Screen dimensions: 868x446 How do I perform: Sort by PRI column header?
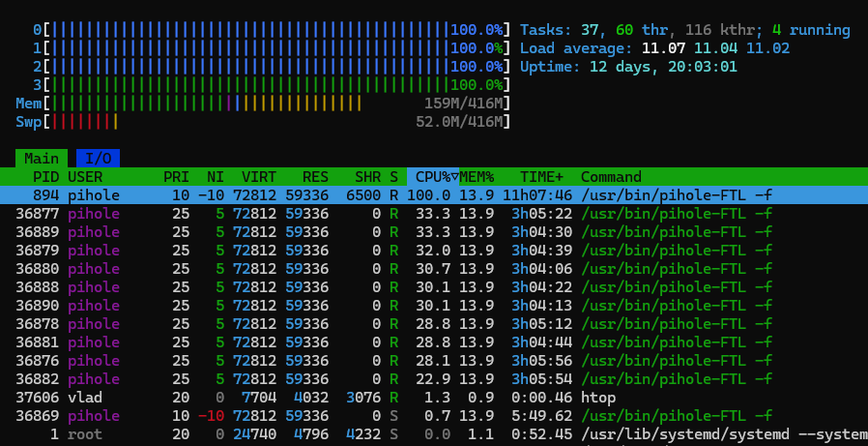tap(176, 177)
